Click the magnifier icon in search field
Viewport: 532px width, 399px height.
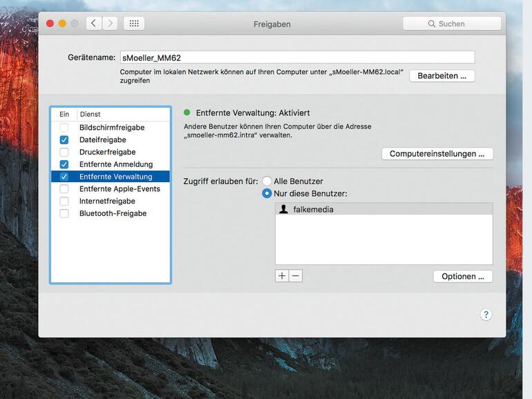(x=432, y=23)
